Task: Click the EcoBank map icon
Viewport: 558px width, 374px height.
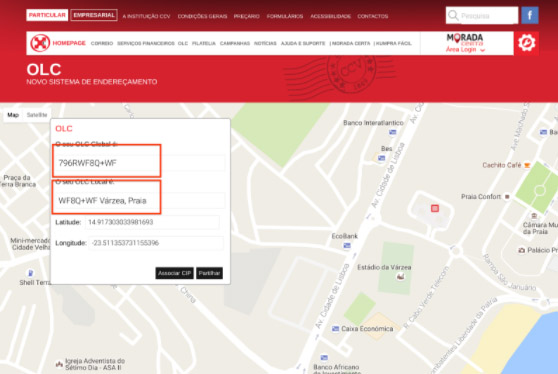Action: [x=347, y=246]
